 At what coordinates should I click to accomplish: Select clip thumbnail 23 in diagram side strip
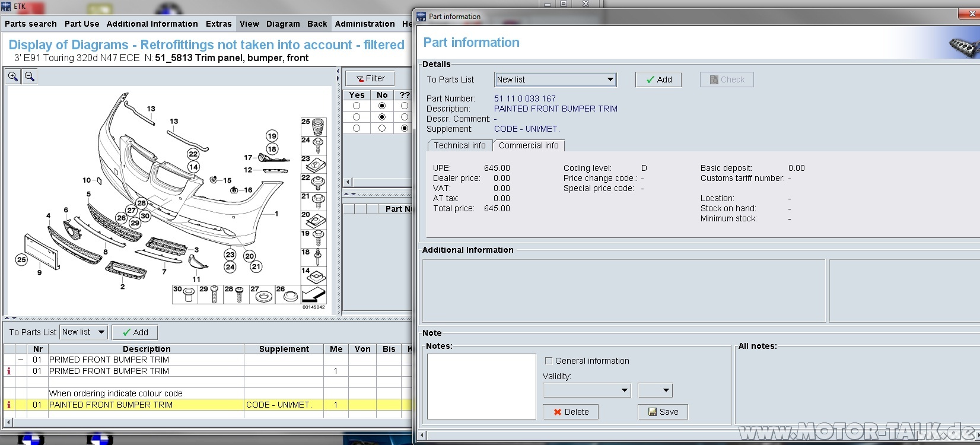click(314, 164)
